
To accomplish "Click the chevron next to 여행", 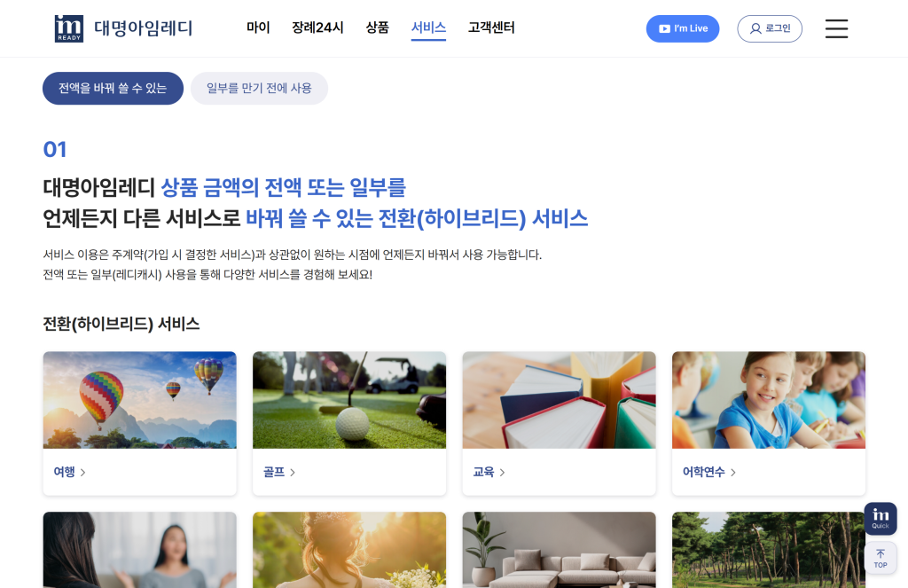I will [82, 473].
